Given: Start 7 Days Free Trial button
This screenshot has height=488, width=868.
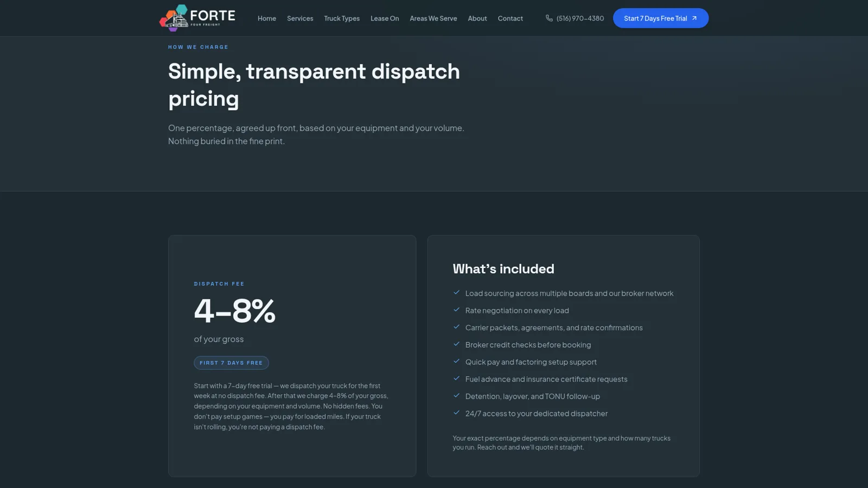Looking at the screenshot, I should [661, 18].
